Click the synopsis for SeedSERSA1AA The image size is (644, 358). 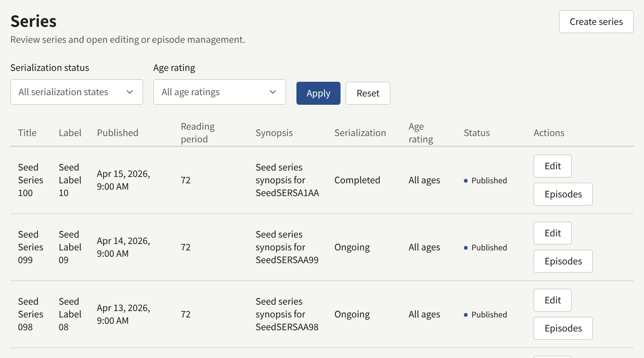pyautogui.click(x=287, y=180)
